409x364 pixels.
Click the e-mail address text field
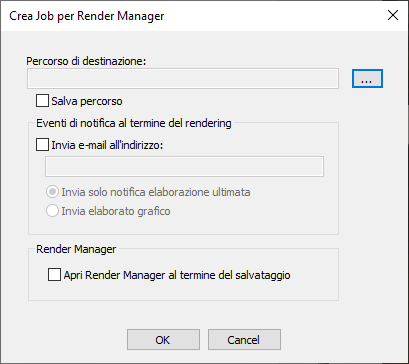click(x=184, y=166)
